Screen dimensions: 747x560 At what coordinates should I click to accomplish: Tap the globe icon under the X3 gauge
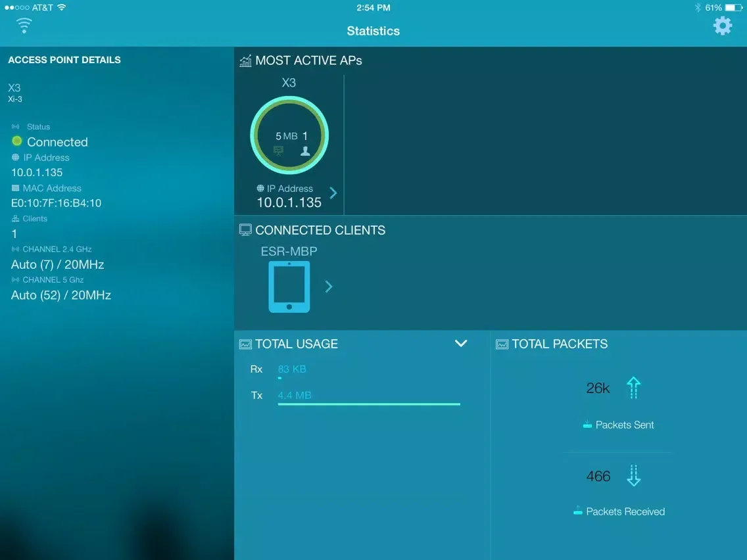pyautogui.click(x=260, y=188)
